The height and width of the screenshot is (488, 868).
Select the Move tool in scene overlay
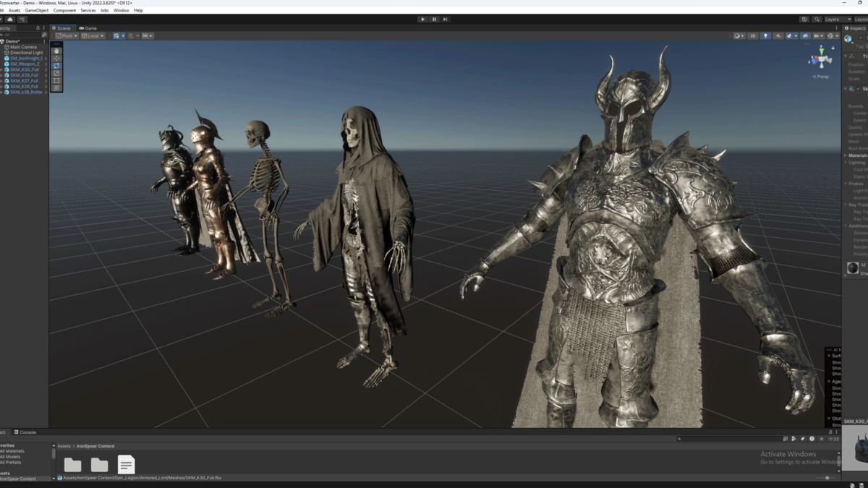[x=57, y=58]
